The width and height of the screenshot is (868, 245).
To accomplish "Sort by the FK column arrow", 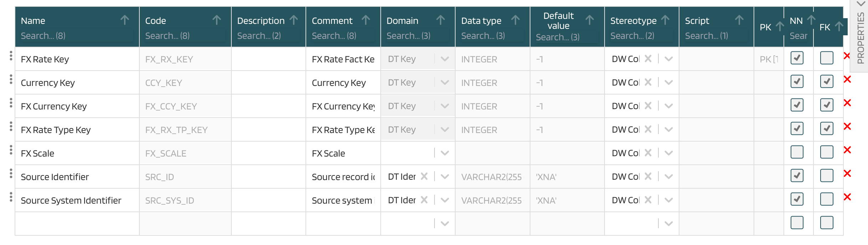I will [x=839, y=27].
